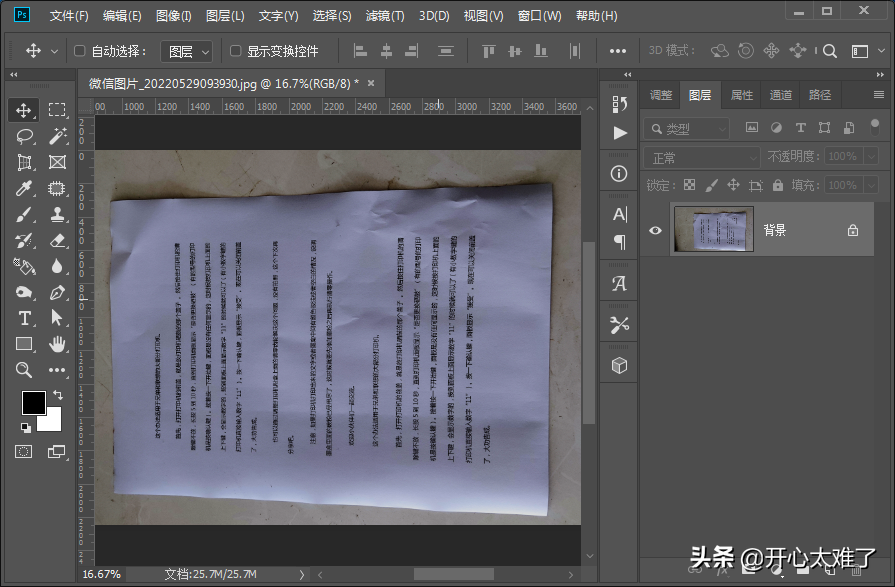The height and width of the screenshot is (587, 895).
Task: Select the Horizontal Type tool
Action: coord(25,318)
